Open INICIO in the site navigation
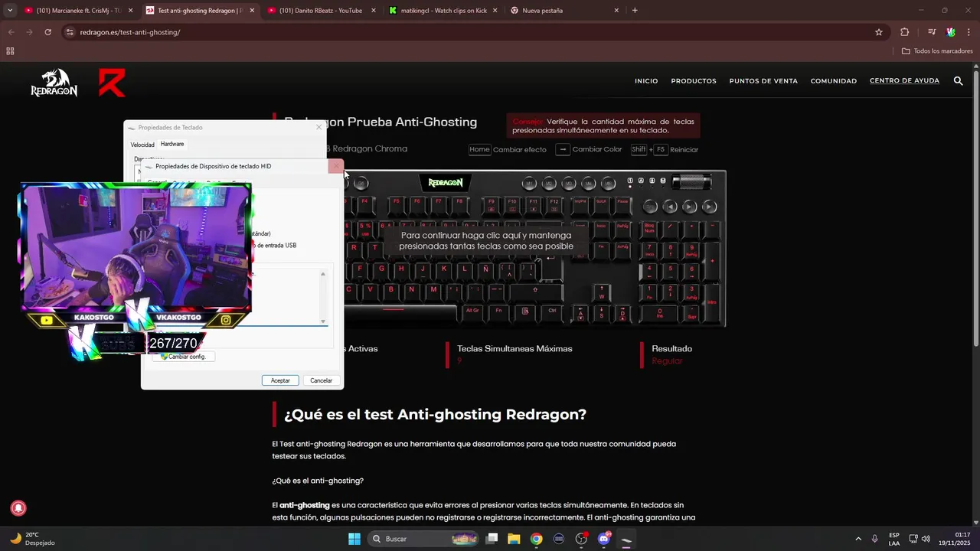This screenshot has height=551, width=980. (x=646, y=81)
